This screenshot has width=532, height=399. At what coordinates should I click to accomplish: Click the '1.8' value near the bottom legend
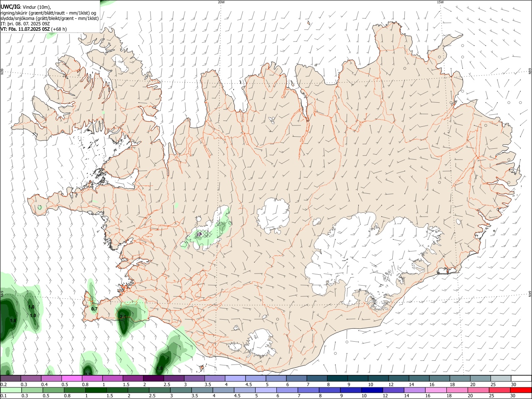click(160, 369)
